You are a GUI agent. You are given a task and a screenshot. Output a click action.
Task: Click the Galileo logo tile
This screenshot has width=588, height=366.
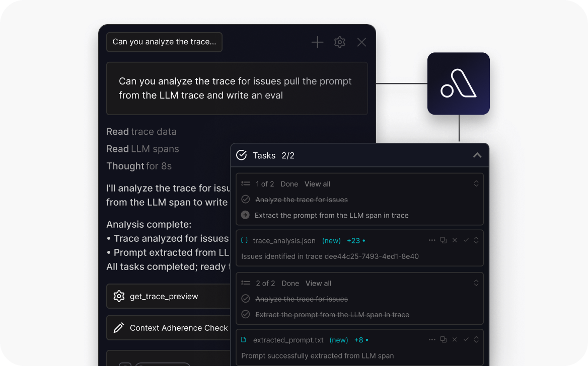point(458,83)
